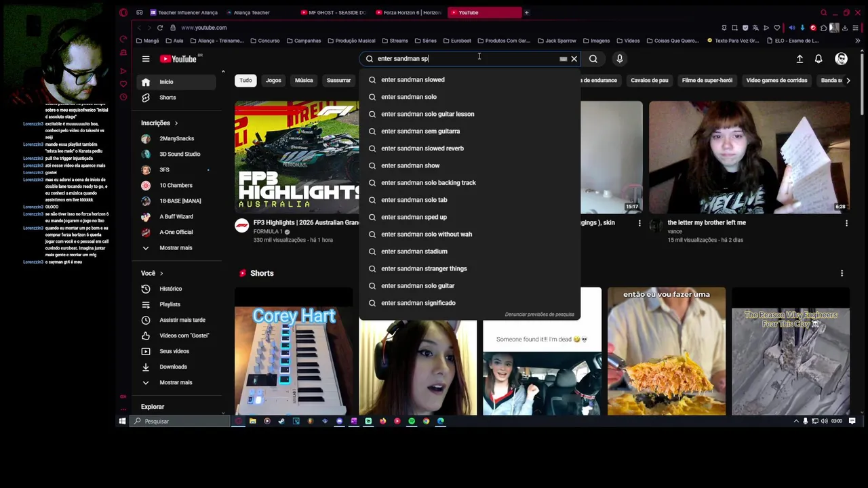
Task: Go to Início in the sidebar
Action: pos(178,82)
